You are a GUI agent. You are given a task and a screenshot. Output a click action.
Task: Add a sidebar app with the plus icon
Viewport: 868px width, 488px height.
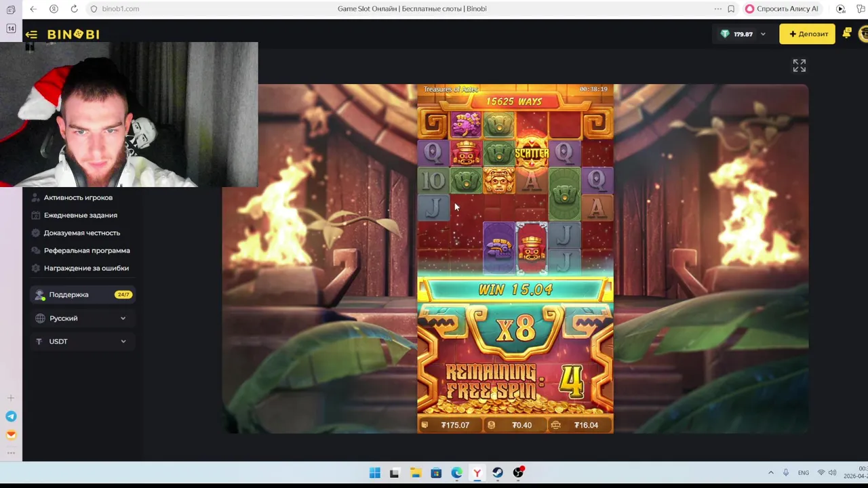point(11,398)
